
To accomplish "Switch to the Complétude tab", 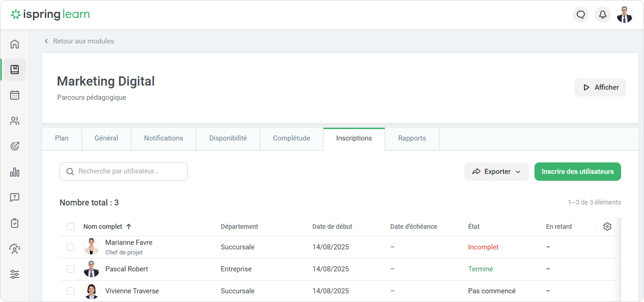I will click(291, 138).
